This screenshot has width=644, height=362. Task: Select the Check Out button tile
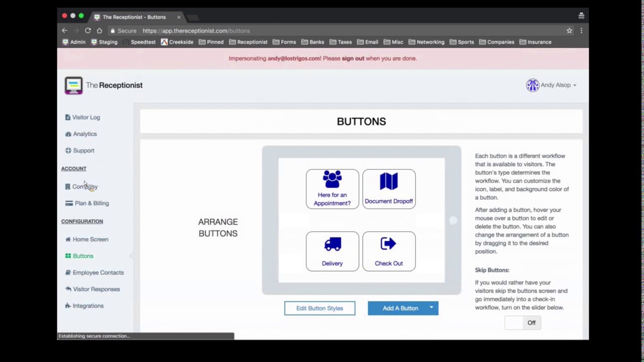(389, 251)
